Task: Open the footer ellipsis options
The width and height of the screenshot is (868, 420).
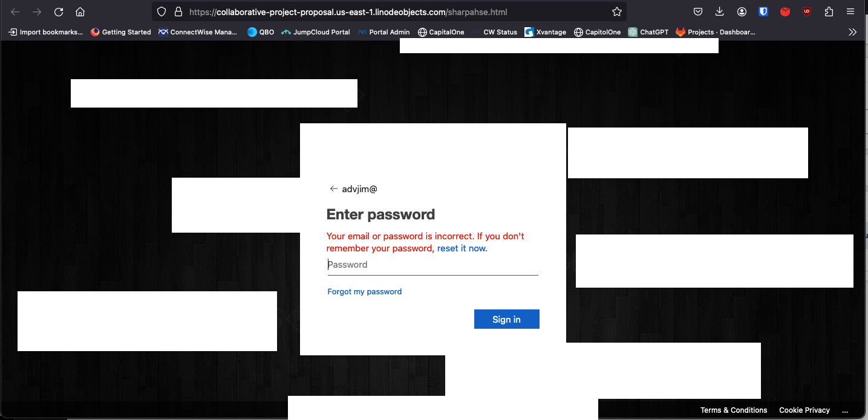Action: click(845, 410)
